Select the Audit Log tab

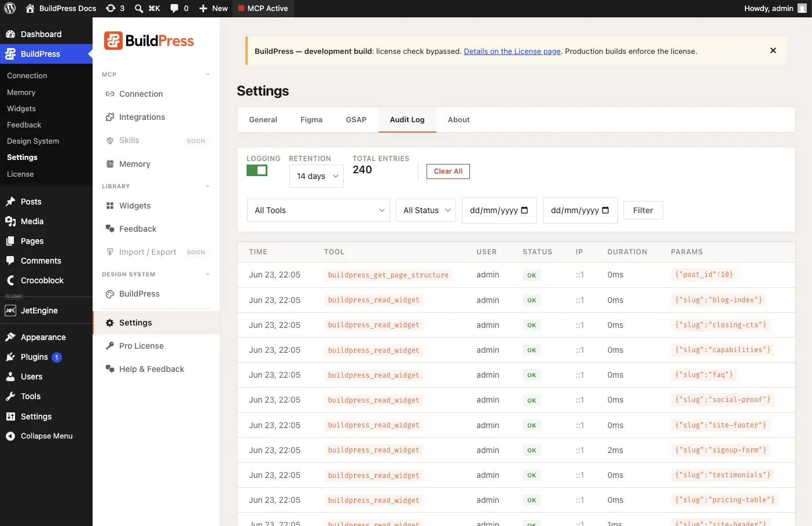click(407, 120)
